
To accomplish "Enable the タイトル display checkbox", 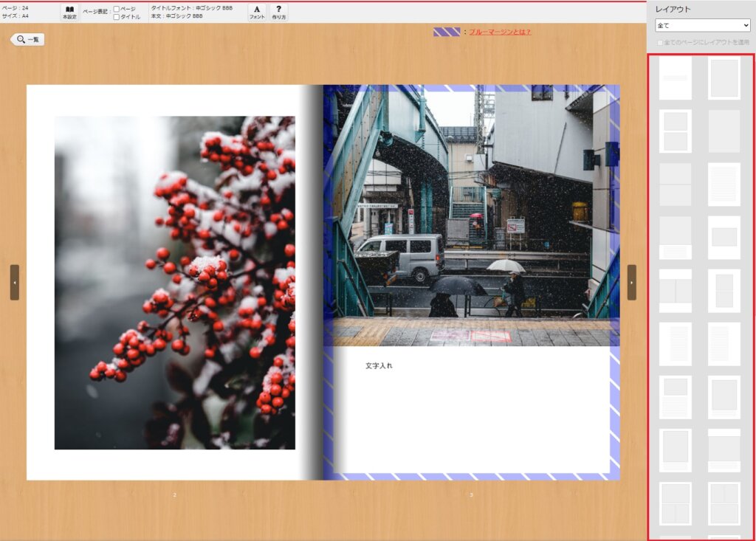I will pyautogui.click(x=116, y=17).
